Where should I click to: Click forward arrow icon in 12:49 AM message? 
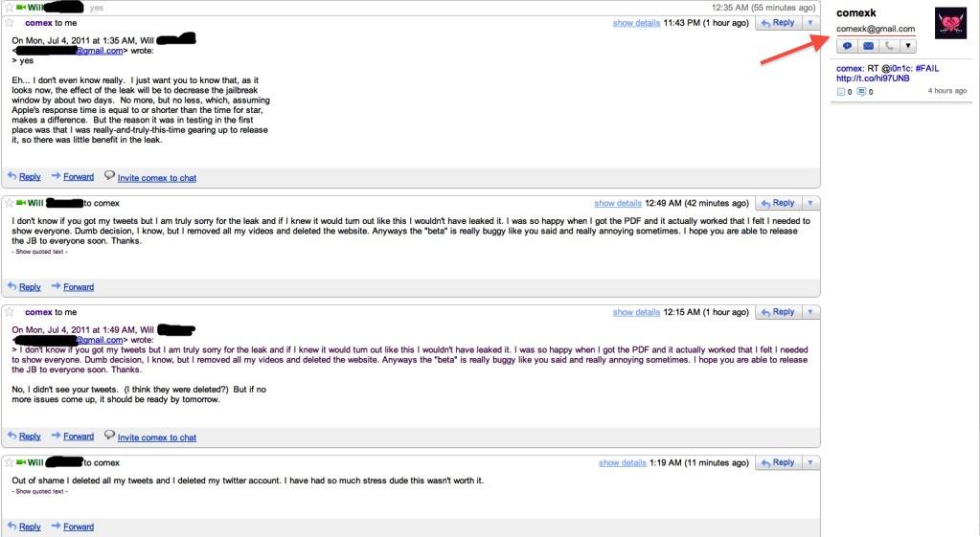tap(57, 286)
